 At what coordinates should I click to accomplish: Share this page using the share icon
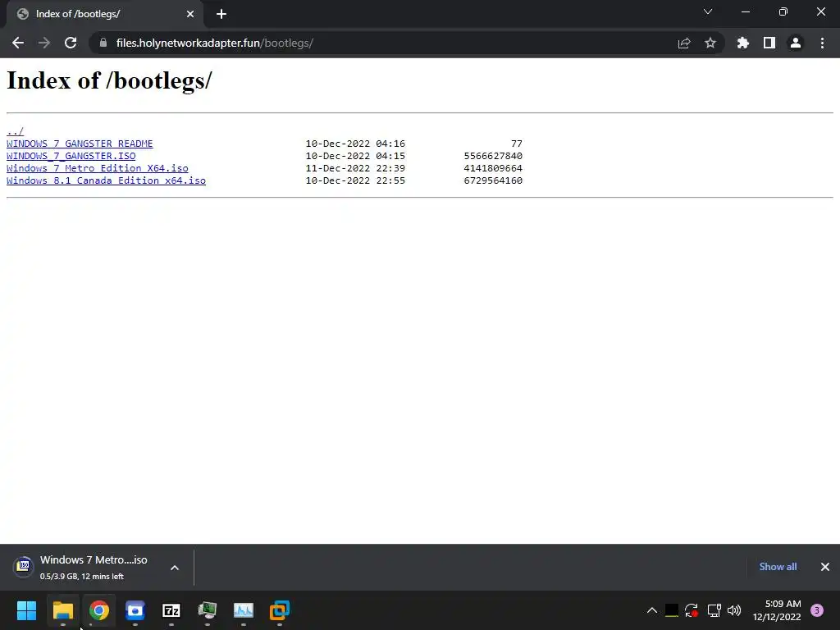683,43
